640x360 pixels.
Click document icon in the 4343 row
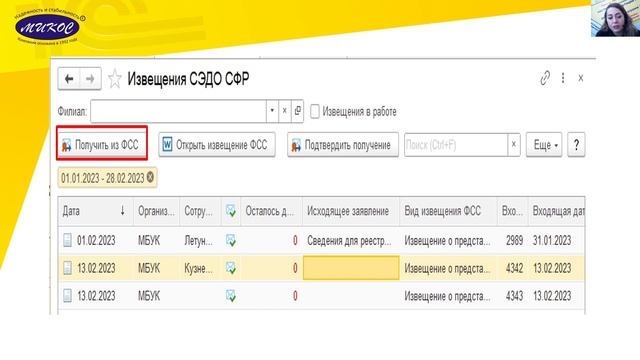pyautogui.click(x=67, y=296)
